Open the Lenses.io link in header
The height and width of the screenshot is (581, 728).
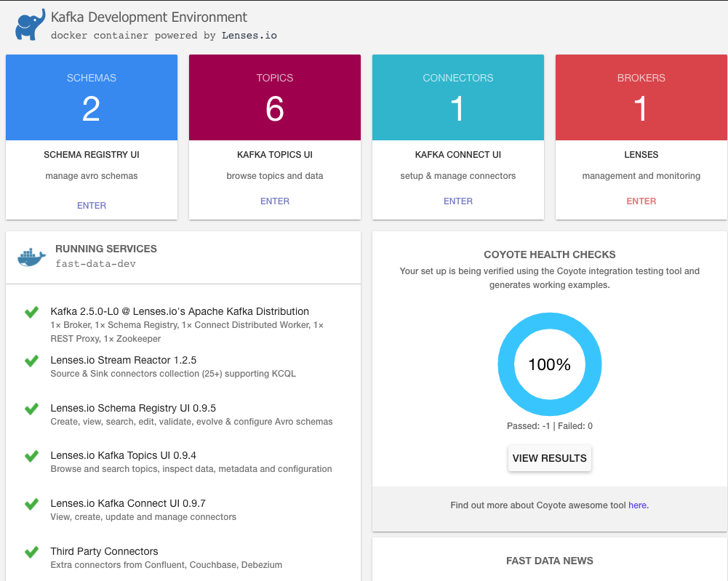pos(249,36)
